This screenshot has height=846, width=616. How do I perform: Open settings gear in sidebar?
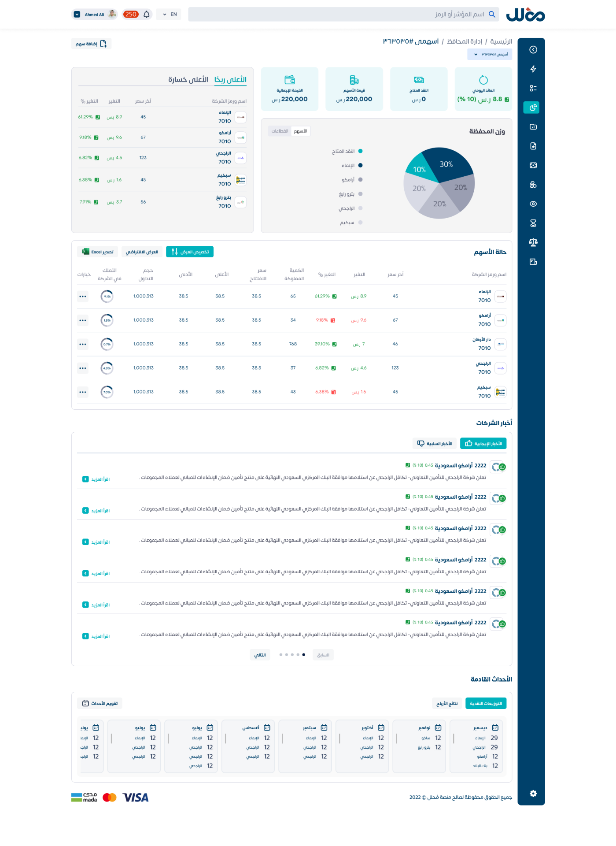pyautogui.click(x=533, y=794)
